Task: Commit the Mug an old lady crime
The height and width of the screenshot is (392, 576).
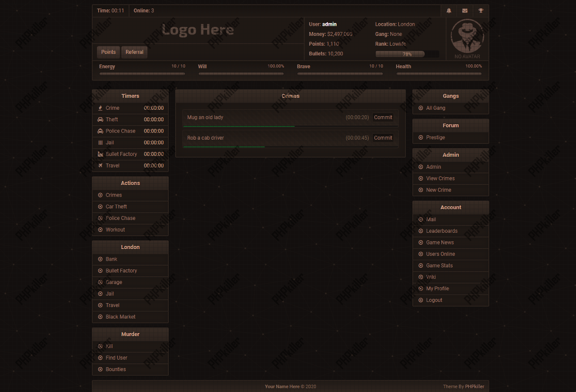Action: (x=383, y=117)
